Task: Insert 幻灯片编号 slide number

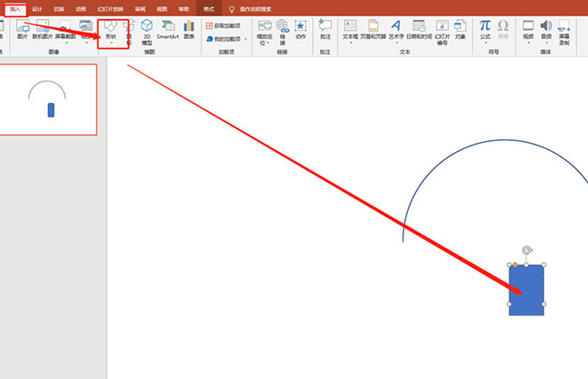Action: click(442, 33)
